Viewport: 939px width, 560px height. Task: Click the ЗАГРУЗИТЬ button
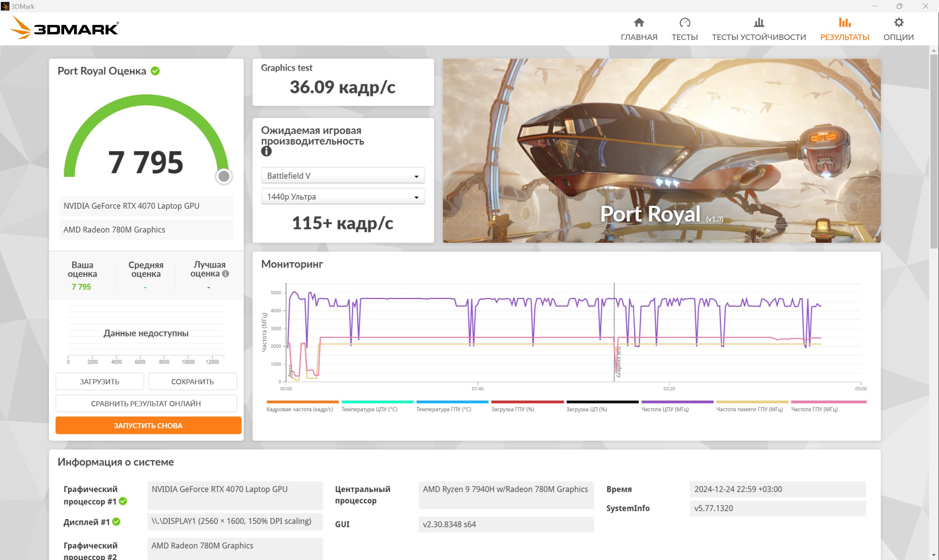click(x=100, y=382)
